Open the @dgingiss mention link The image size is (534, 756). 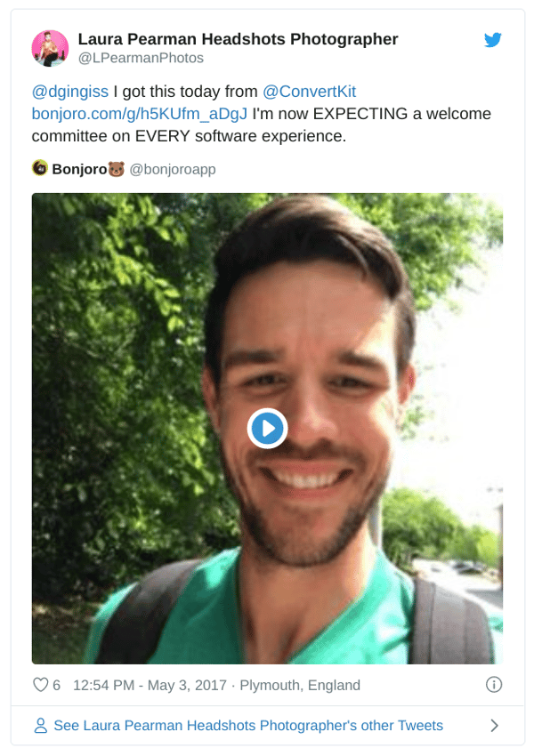(x=70, y=92)
